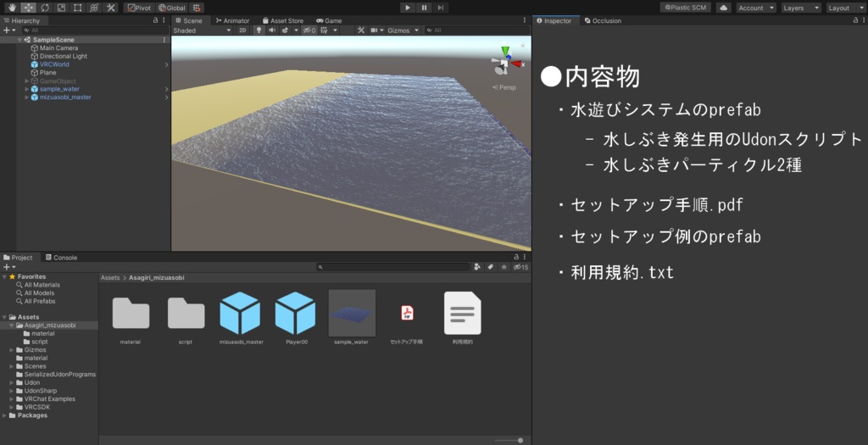This screenshot has width=868, height=445.
Task: Open the Layers dropdown
Action: click(801, 8)
